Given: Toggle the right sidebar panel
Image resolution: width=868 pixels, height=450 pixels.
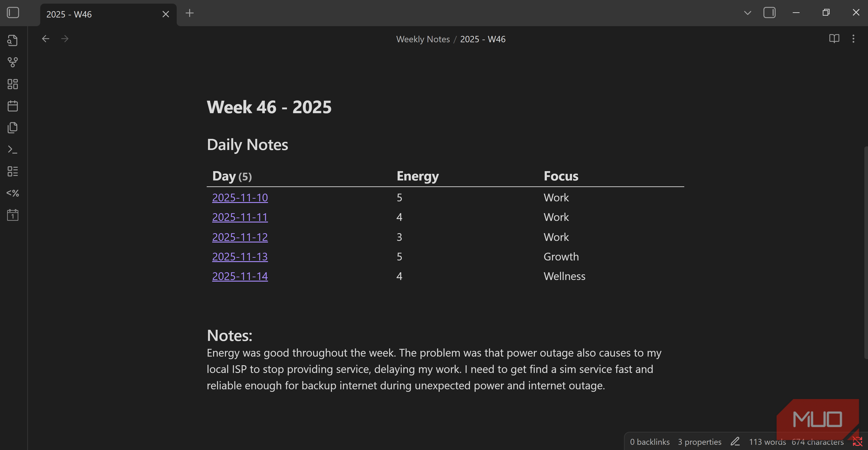Looking at the screenshot, I should click(769, 13).
